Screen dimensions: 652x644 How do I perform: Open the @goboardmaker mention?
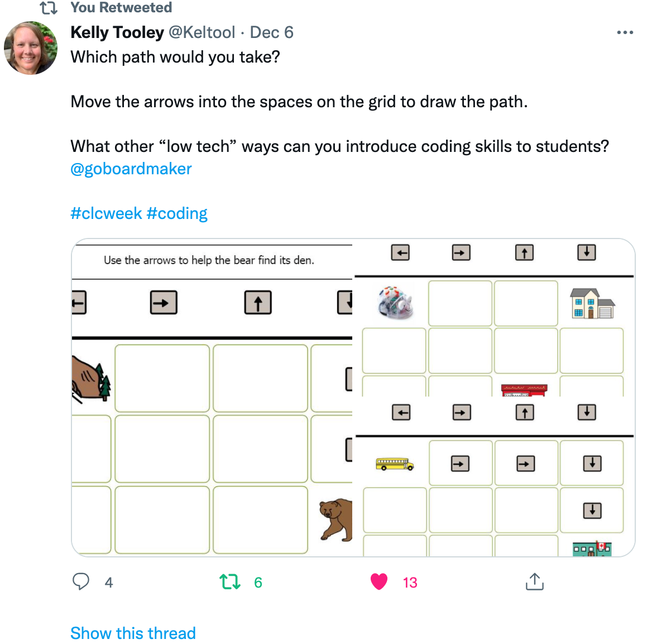click(x=131, y=169)
